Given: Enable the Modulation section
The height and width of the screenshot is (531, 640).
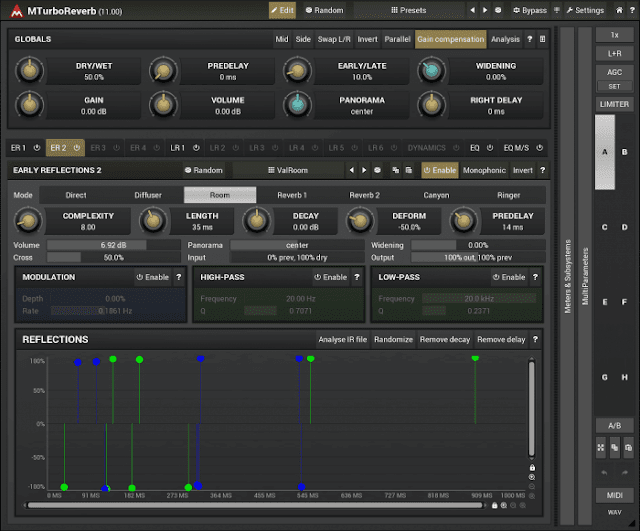Looking at the screenshot, I should point(153,277).
